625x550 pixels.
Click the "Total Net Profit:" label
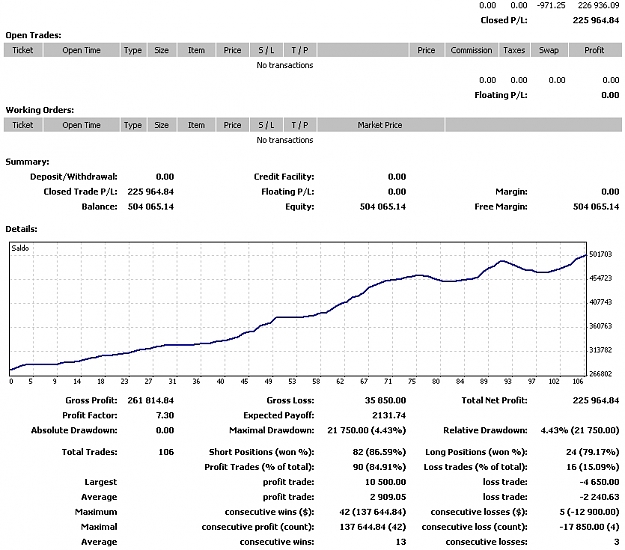494,401
